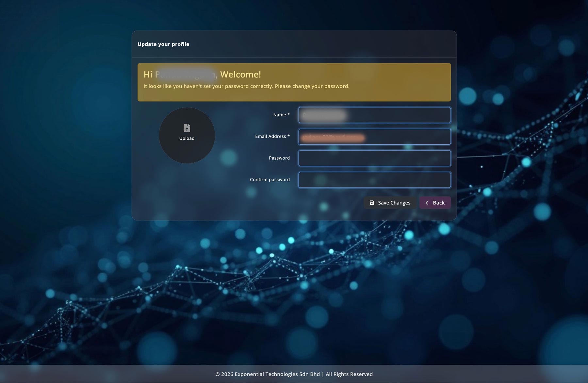Screen dimensions: 588x383
Task: Click the file upload arrow icon
Action: tap(187, 128)
